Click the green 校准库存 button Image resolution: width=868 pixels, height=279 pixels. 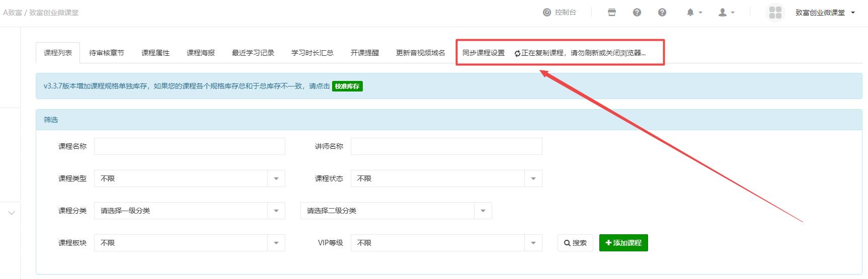347,86
